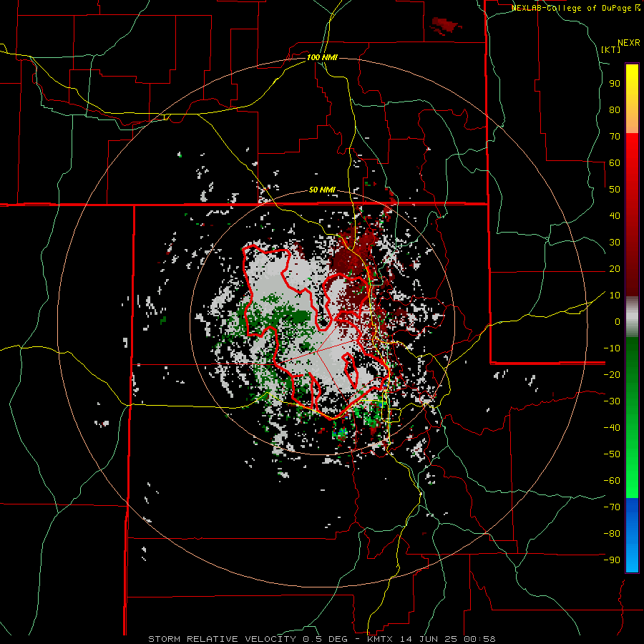Click the -60 value on velocity scale
Image resolution: width=644 pixels, height=644 pixels.
tap(612, 481)
